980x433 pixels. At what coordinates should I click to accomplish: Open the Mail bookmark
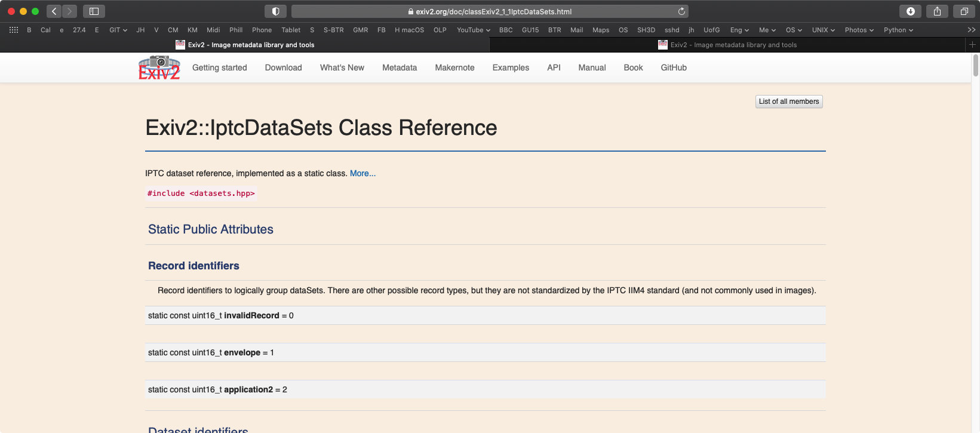coord(577,30)
